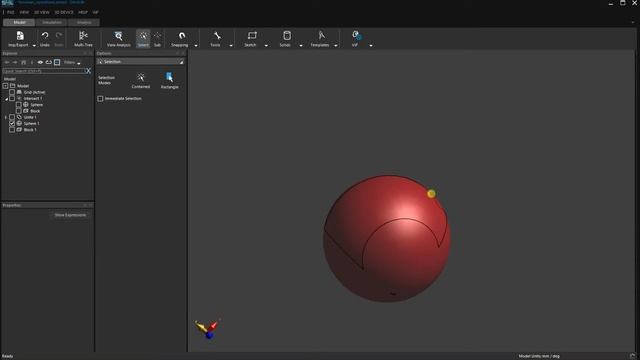Image resolution: width=640 pixels, height=360 pixels.
Task: Expand the Unite 1 tree node
Action: point(6,117)
